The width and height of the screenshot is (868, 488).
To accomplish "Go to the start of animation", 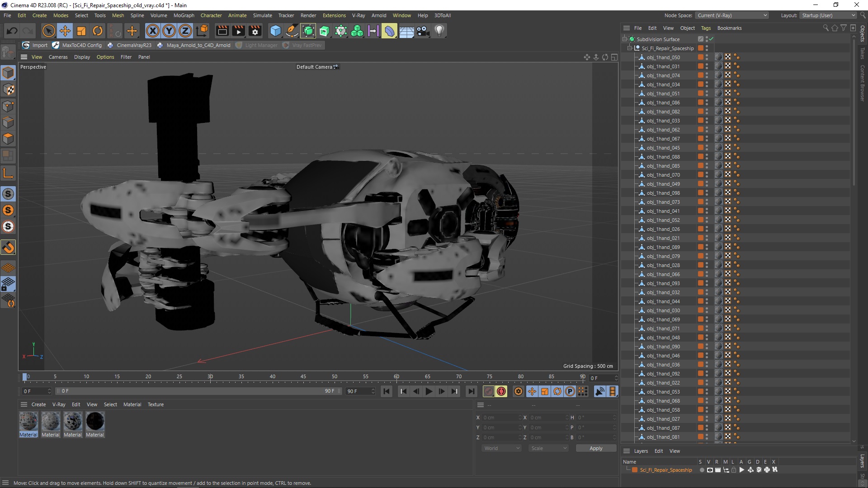I will tap(387, 391).
